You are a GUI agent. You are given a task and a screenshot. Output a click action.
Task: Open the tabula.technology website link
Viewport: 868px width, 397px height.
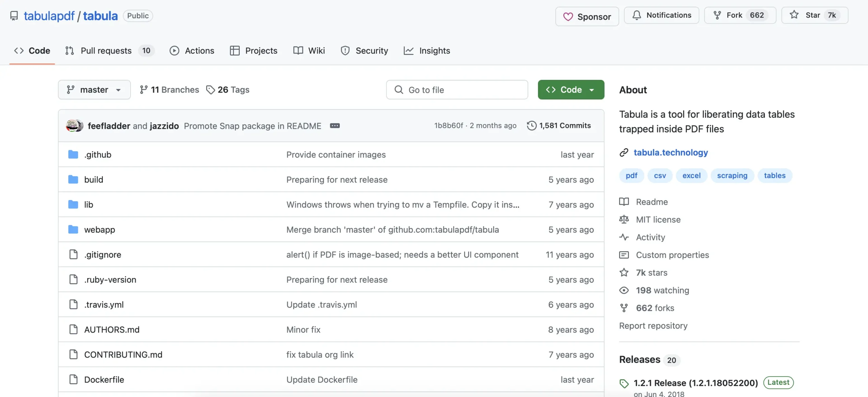pyautogui.click(x=670, y=153)
